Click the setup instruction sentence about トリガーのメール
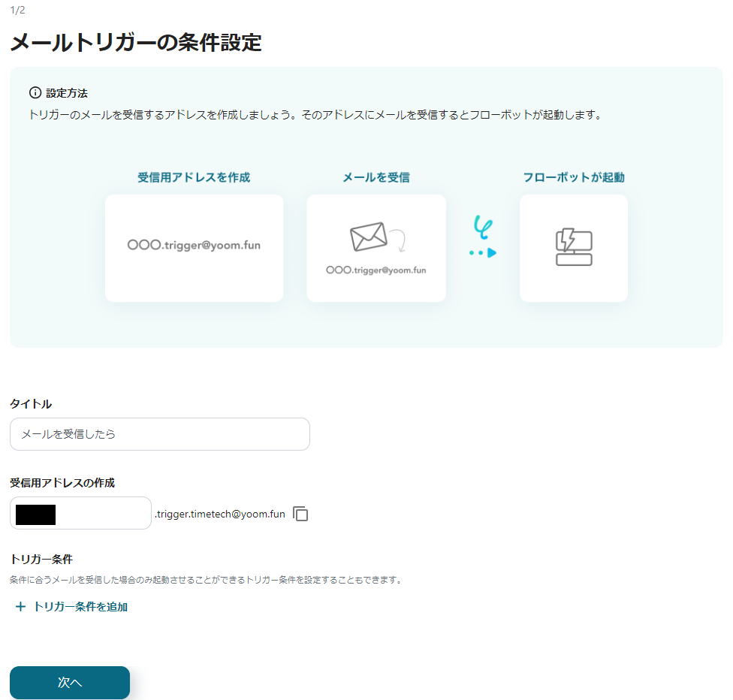Screen dimensions: 733x700 [x=316, y=115]
